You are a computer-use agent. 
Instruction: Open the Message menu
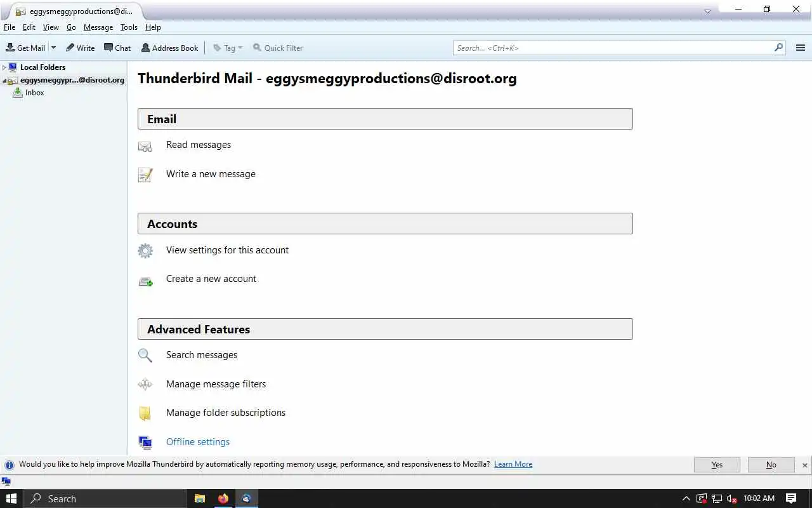98,27
